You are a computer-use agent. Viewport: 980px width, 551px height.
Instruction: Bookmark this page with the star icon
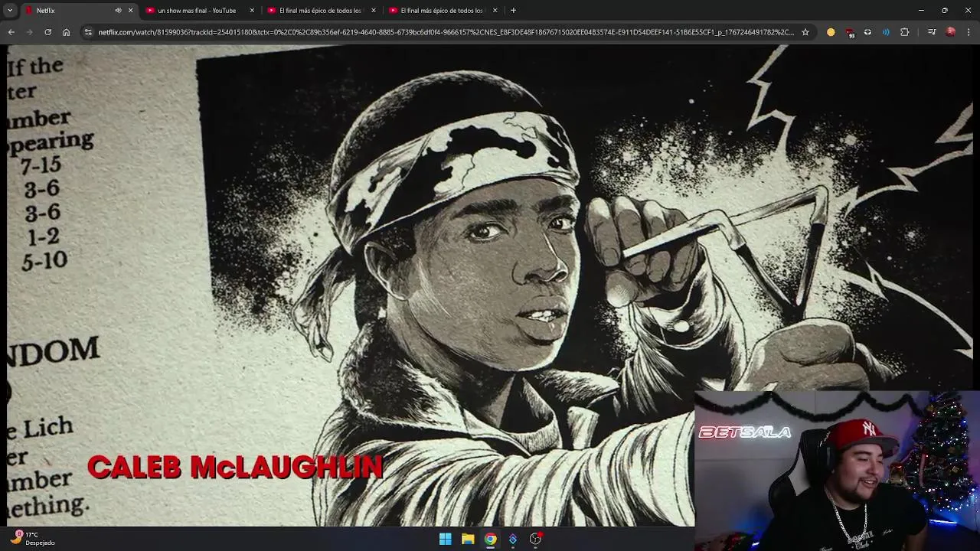point(805,32)
